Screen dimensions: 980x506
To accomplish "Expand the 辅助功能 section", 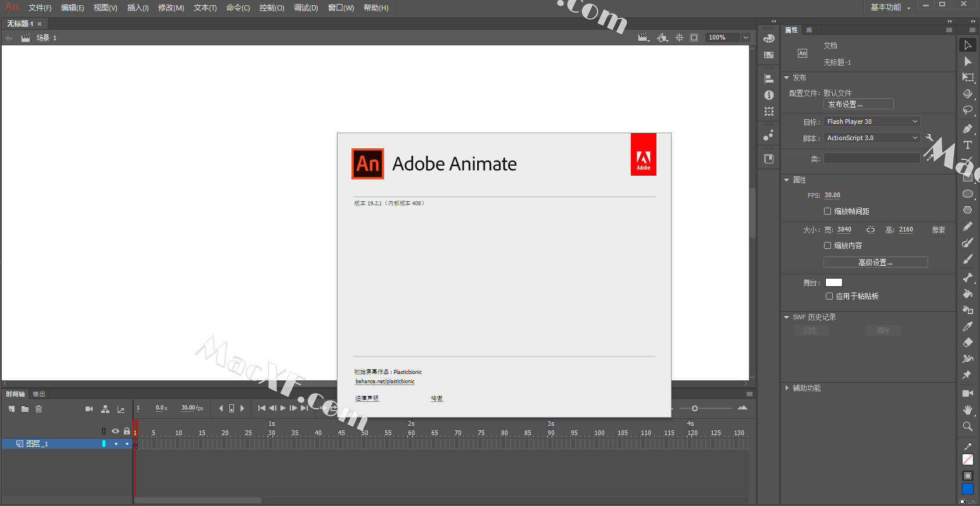I will (787, 388).
